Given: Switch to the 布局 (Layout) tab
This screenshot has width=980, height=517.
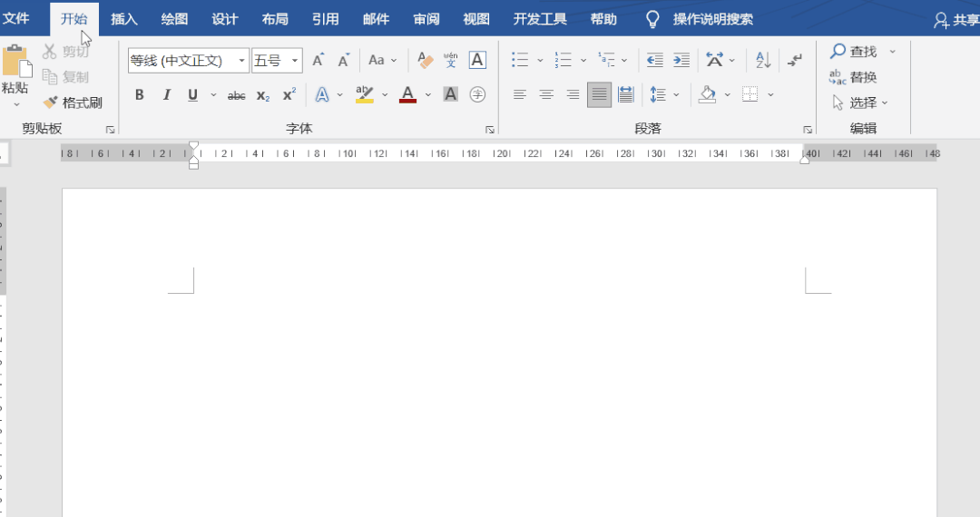Looking at the screenshot, I should pos(275,19).
